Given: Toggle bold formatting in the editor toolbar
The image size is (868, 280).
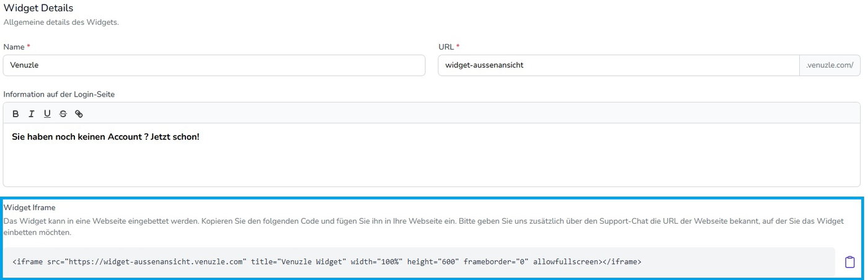Looking at the screenshot, I should [15, 114].
